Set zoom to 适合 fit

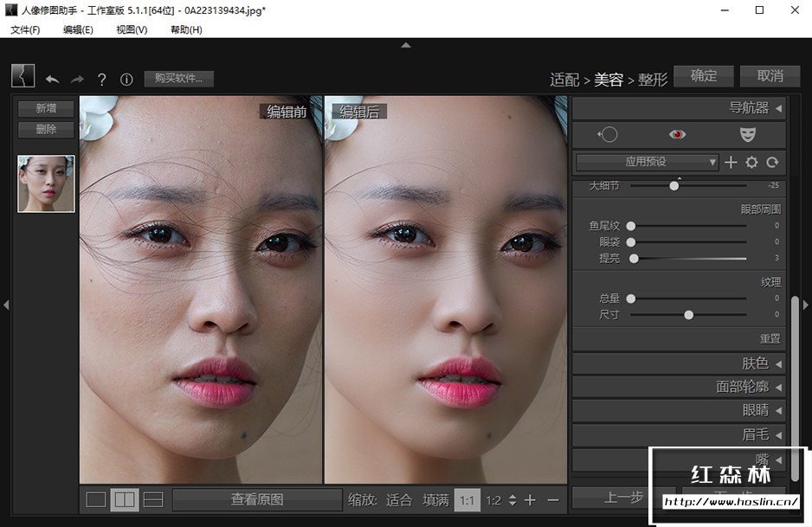pos(399,500)
